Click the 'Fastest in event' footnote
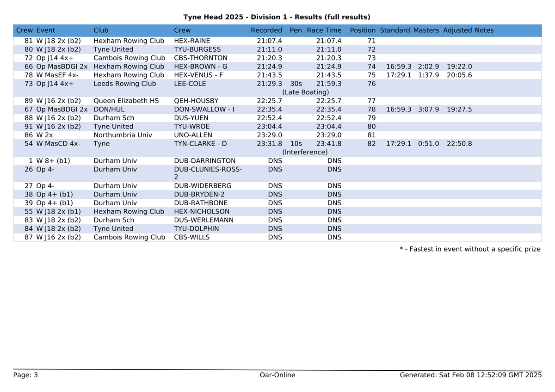 470,249
